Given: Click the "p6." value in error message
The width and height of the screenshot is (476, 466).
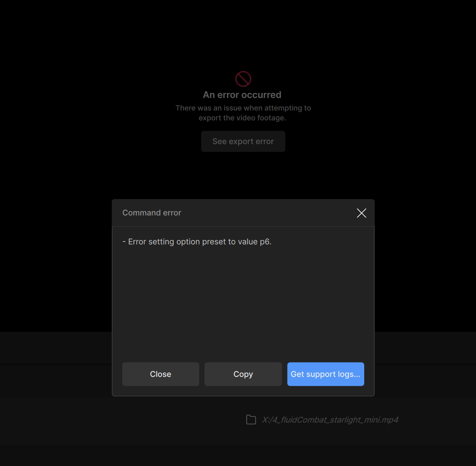Looking at the screenshot, I should pos(266,242).
